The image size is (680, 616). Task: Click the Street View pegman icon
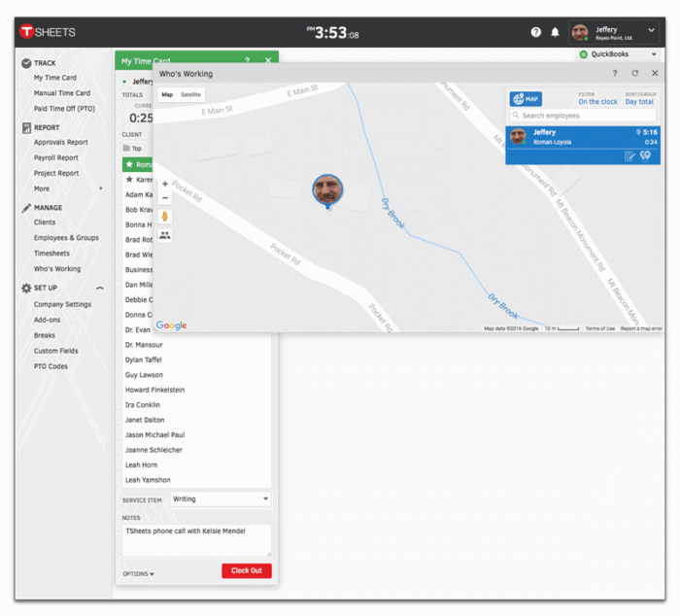[165, 217]
